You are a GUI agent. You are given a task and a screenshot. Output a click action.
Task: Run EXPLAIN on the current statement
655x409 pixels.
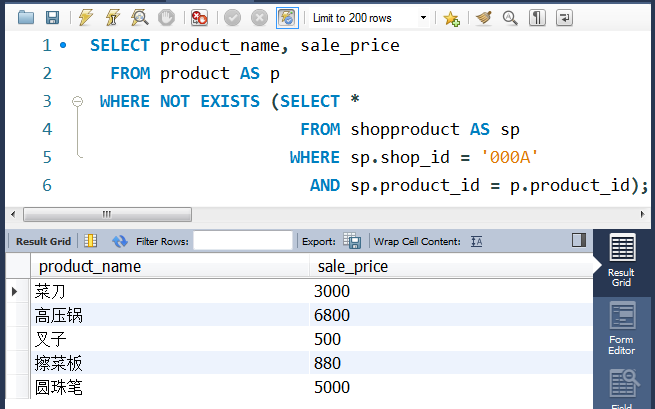click(141, 18)
